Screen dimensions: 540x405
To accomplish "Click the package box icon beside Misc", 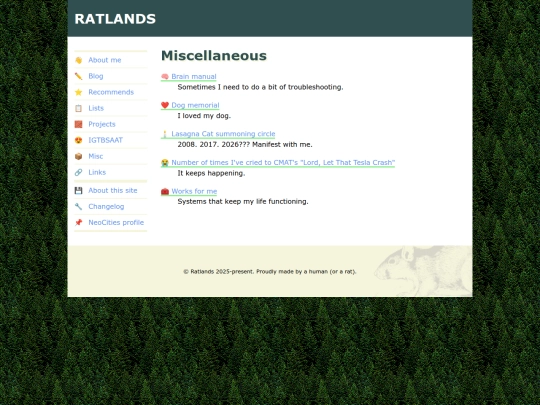I will click(x=79, y=156).
